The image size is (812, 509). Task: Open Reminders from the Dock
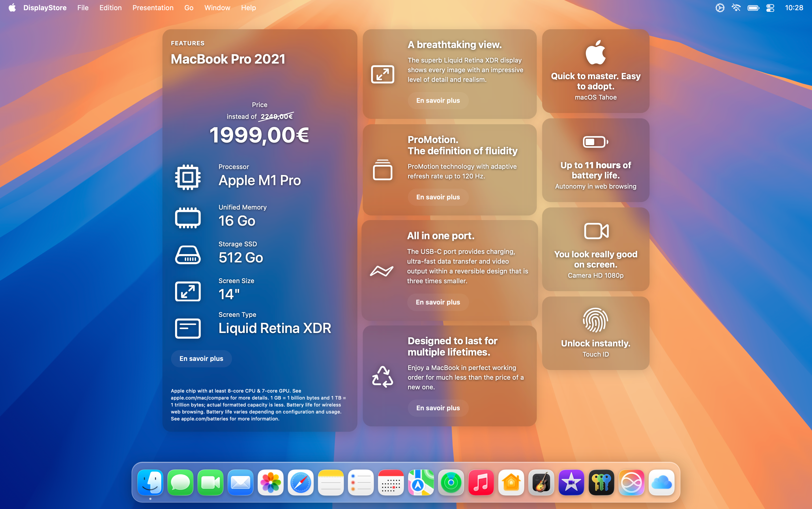(x=361, y=482)
